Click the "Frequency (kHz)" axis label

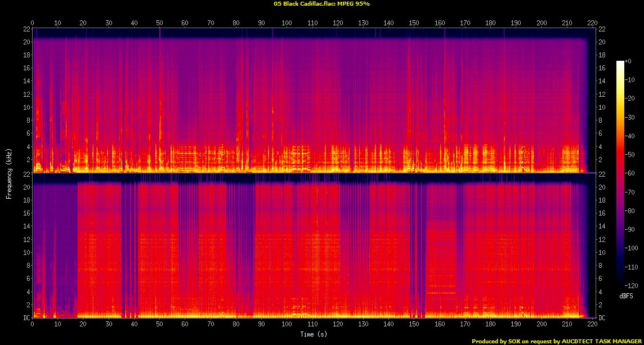[9, 173]
